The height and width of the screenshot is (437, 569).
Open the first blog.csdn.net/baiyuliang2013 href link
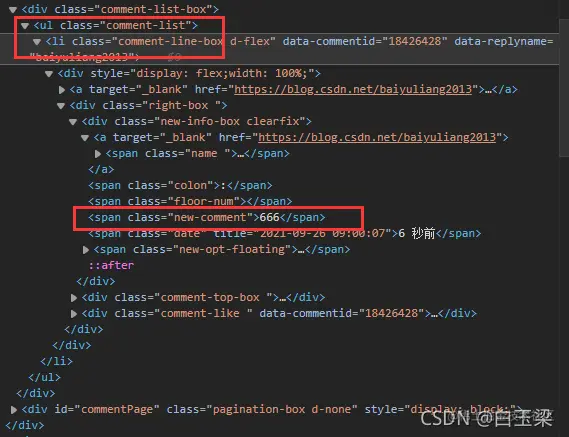point(353,89)
